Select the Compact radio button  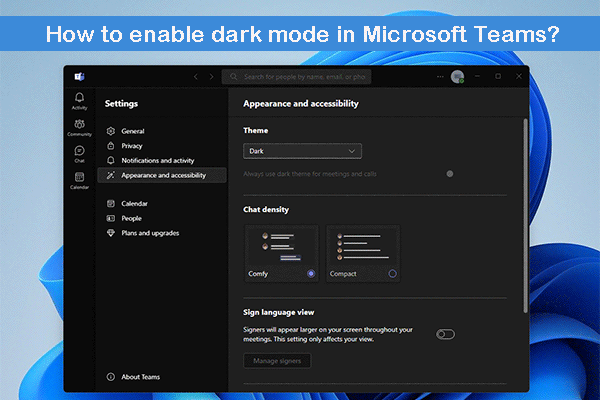point(392,274)
